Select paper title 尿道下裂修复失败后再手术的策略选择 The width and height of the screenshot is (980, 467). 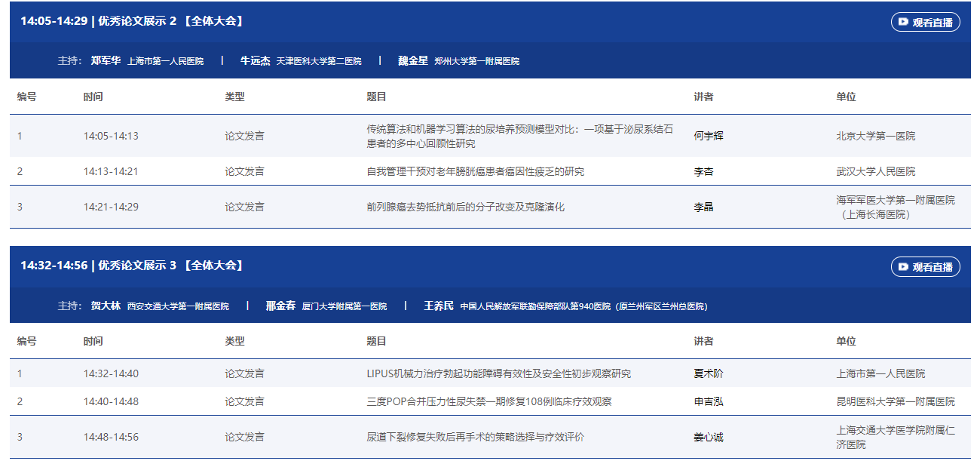[475, 437]
